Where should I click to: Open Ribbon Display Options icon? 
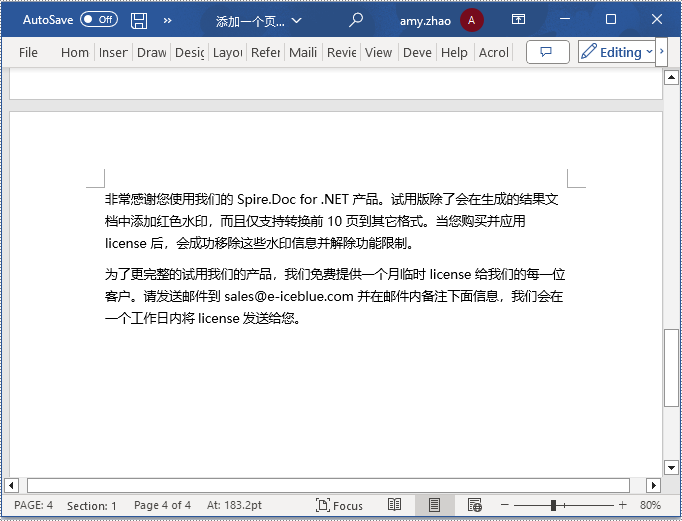[x=518, y=19]
